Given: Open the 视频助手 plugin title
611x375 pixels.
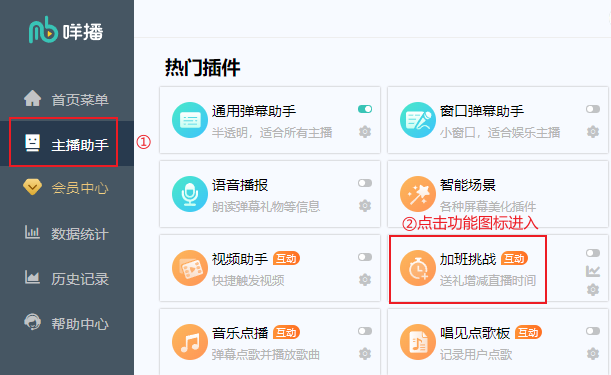Looking at the screenshot, I should coord(240,259).
